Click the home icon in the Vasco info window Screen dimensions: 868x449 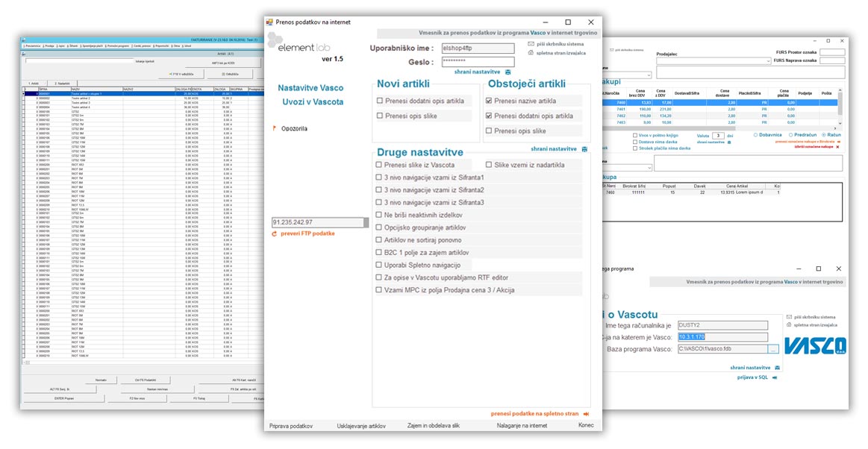click(x=789, y=325)
